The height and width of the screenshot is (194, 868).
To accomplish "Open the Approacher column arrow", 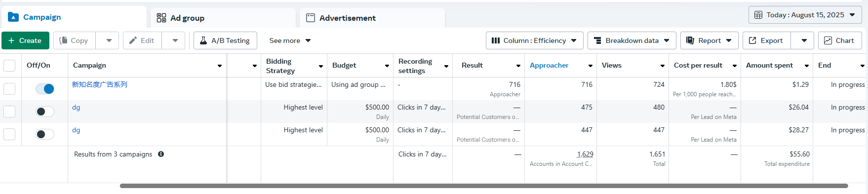I will pyautogui.click(x=591, y=66).
